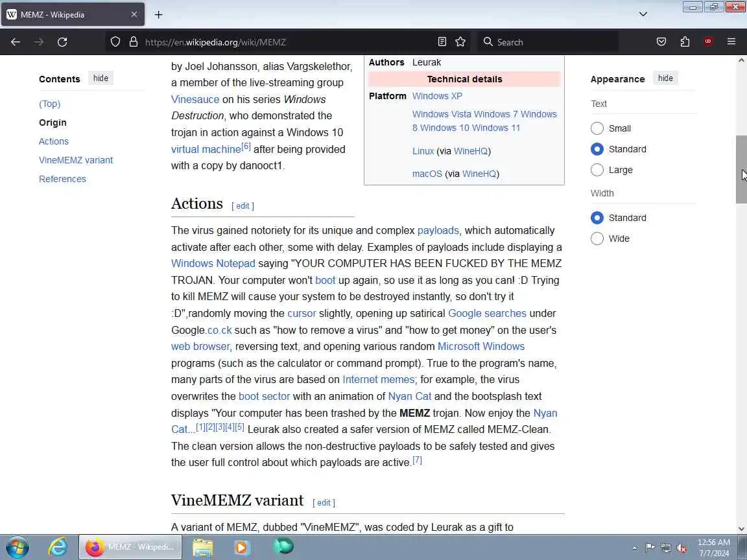The image size is (747, 560).
Task: Click the network tray icon
Action: (665, 548)
